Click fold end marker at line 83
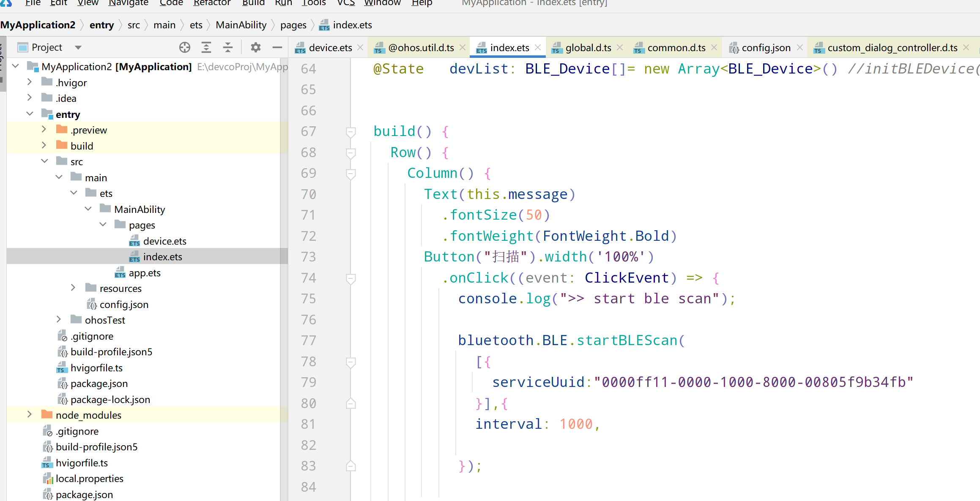Viewport: 980px width, 501px height. click(350, 466)
